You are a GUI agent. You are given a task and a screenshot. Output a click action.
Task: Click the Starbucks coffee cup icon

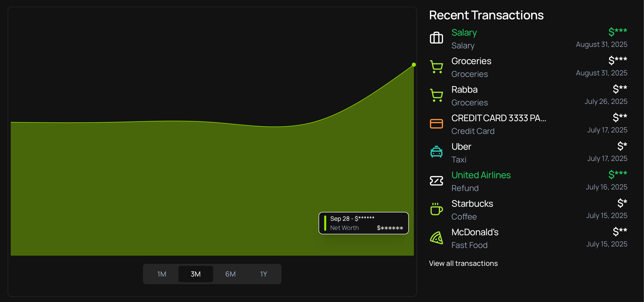point(436,209)
